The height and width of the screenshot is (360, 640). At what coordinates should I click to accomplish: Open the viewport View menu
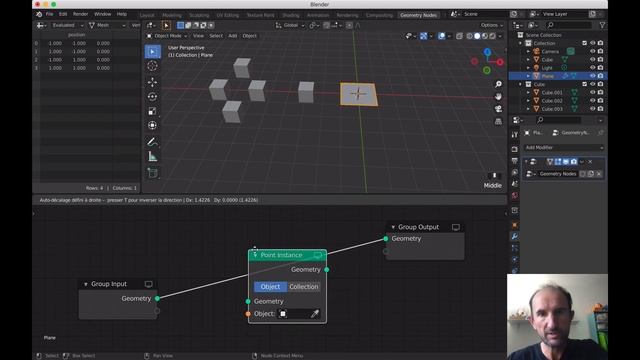click(x=198, y=36)
